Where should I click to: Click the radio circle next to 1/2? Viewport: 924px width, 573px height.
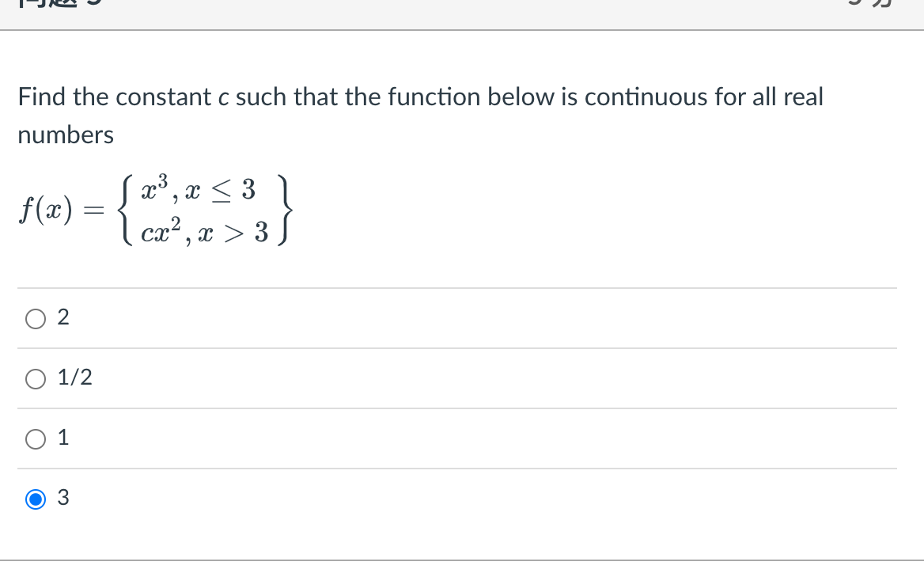click(x=36, y=379)
